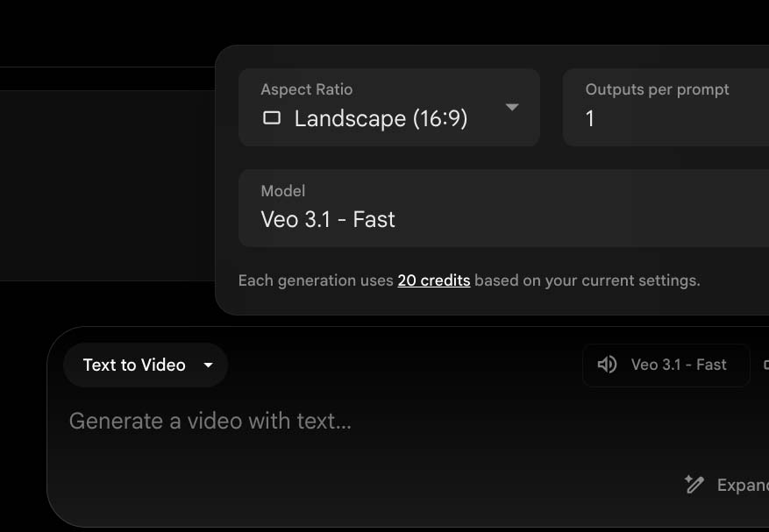Click the partially visible icon right of the Veo chip
Viewport: 769px width, 532px height.
(765, 365)
